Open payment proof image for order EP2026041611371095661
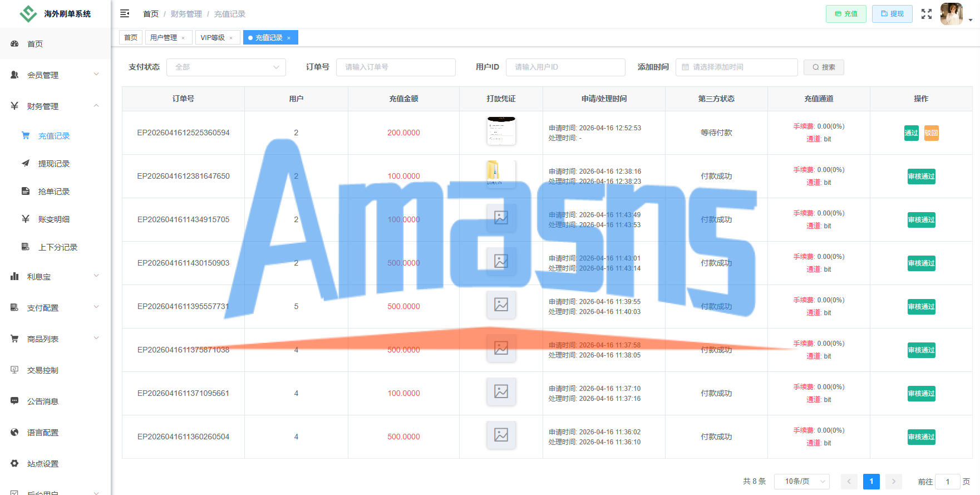The width and height of the screenshot is (980, 495). [501, 391]
